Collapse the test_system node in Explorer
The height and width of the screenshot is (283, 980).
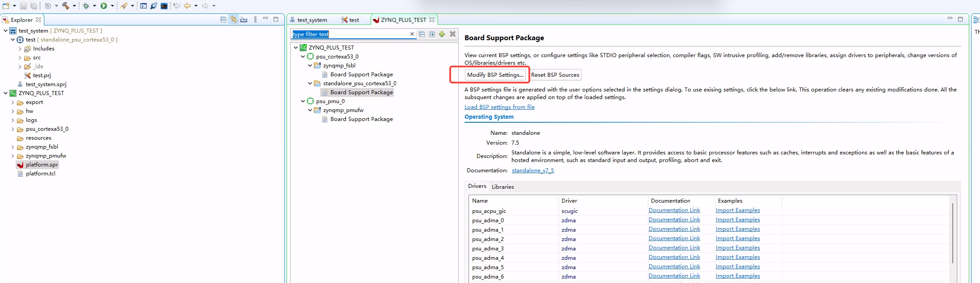pyautogui.click(x=5, y=31)
